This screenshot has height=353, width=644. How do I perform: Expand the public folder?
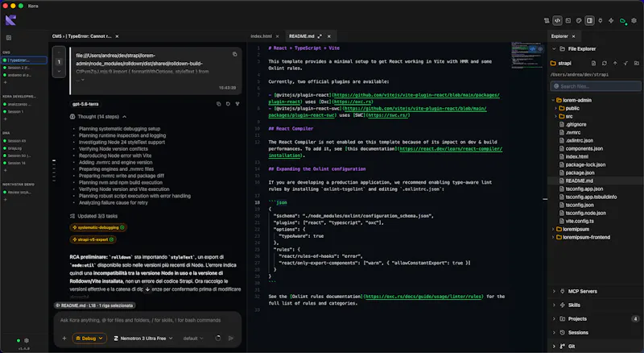point(555,108)
